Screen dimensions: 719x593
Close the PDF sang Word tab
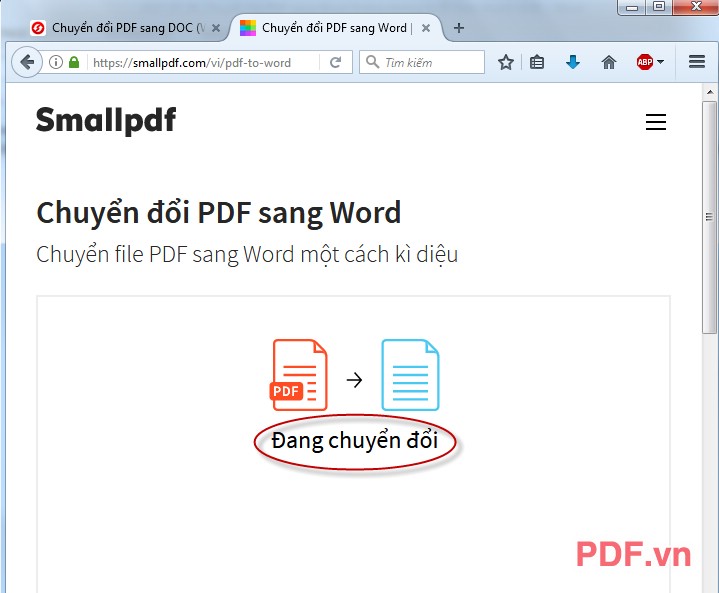(426, 28)
